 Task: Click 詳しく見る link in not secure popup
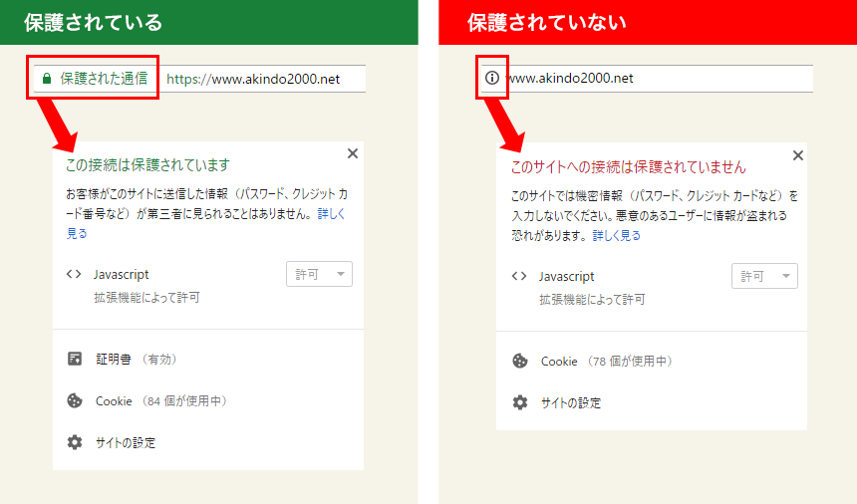point(617,236)
